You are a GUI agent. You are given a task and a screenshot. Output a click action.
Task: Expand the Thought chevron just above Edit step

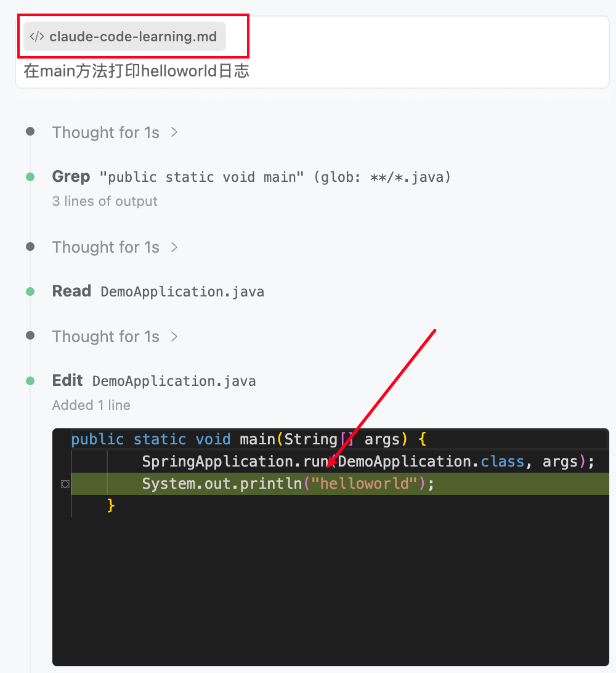tap(174, 336)
